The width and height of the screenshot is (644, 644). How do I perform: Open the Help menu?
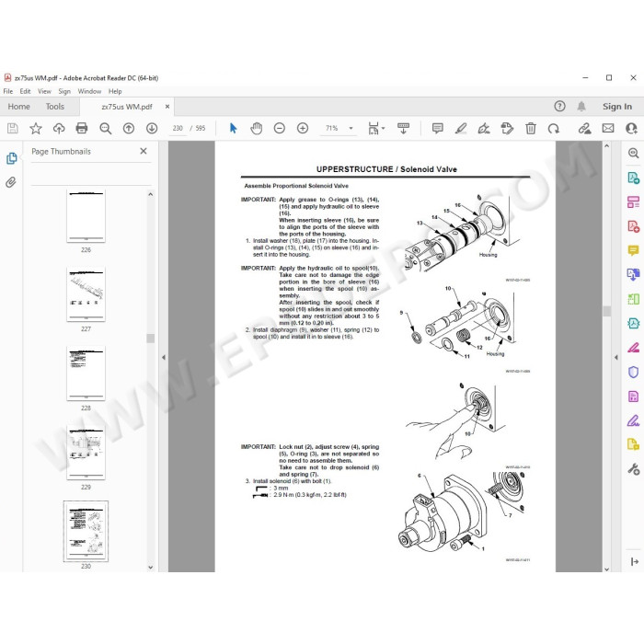(115, 91)
